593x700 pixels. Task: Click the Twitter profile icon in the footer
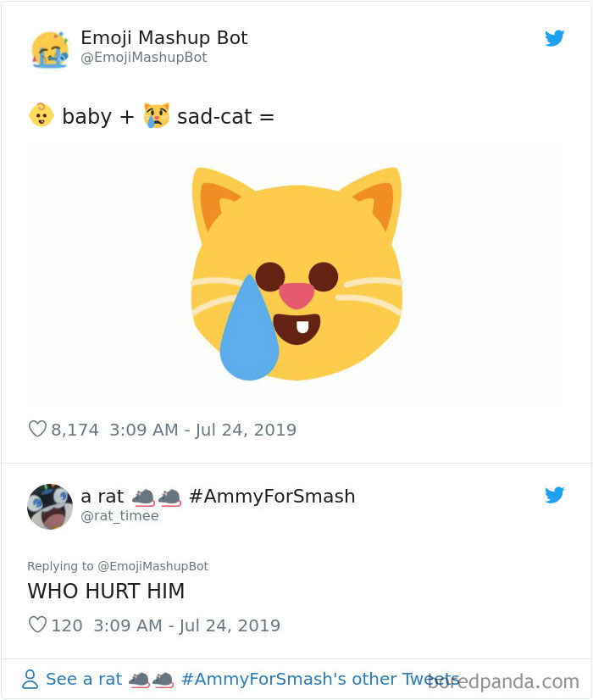click(x=30, y=678)
